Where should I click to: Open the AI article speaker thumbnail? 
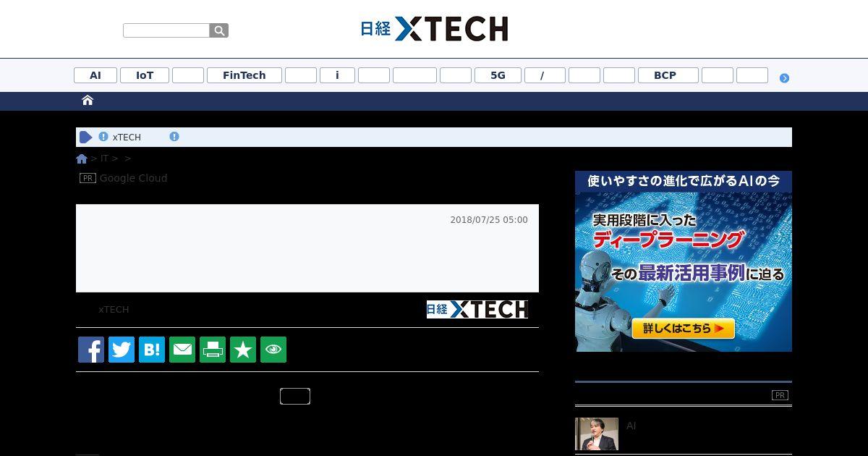597,434
